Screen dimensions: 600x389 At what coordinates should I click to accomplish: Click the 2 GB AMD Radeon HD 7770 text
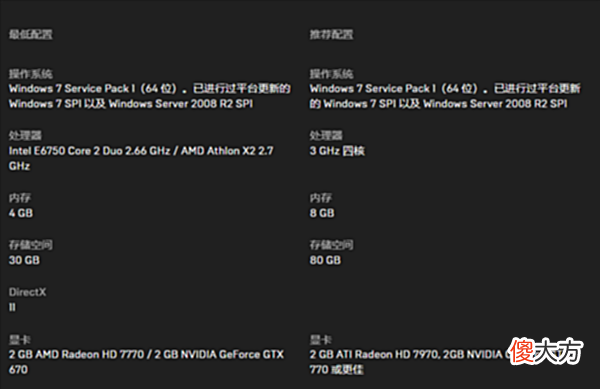point(147,362)
